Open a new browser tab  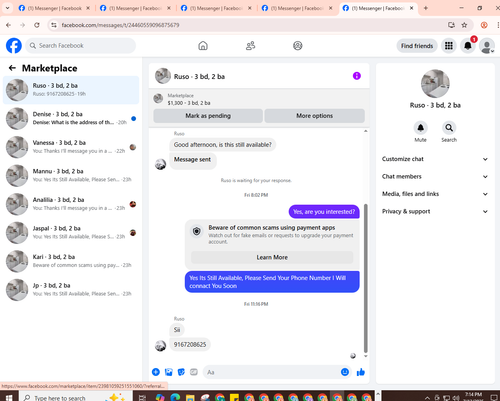[426, 8]
